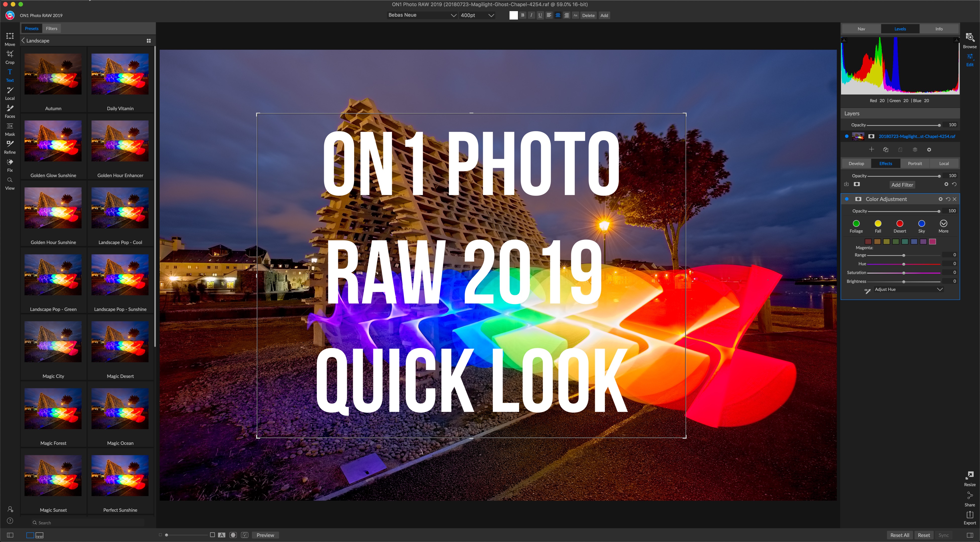Click the Delete text button

588,15
